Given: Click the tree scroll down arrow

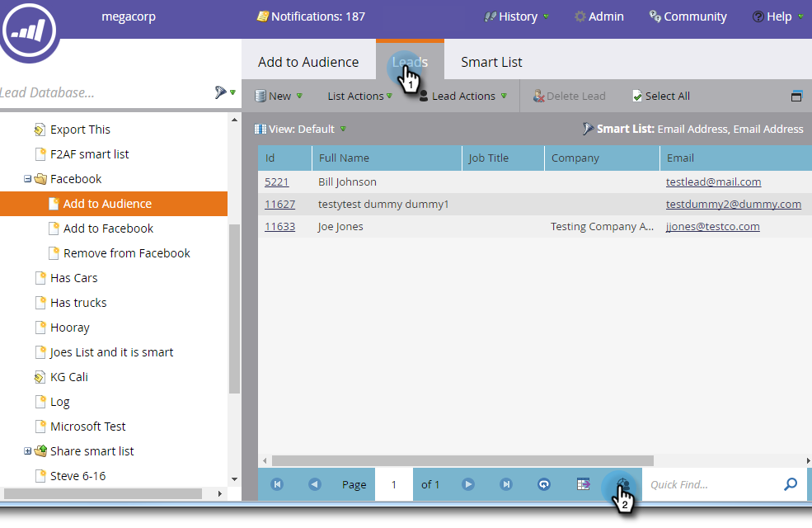Looking at the screenshot, I should 235,479.
